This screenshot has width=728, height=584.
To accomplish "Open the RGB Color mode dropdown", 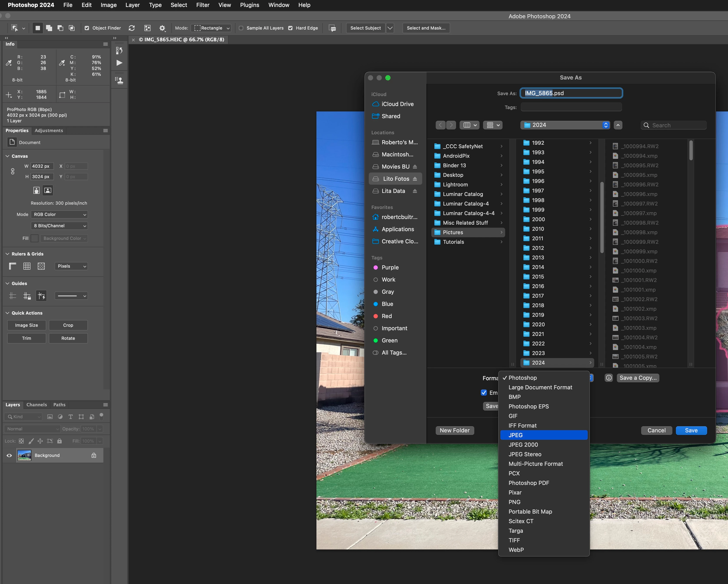I will (60, 214).
